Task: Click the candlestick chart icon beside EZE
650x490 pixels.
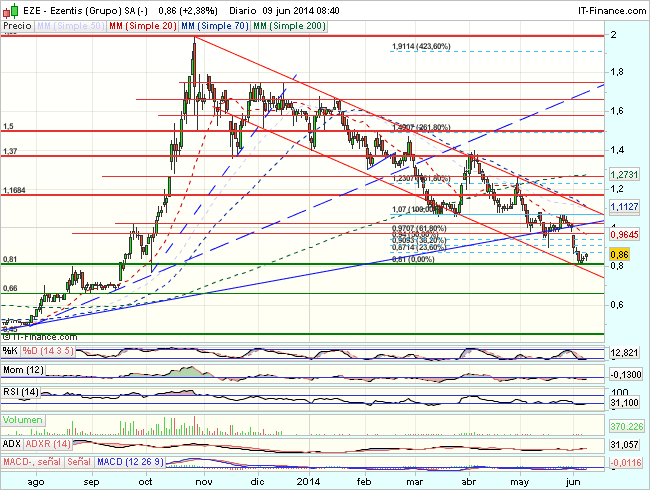Action: click(x=9, y=9)
